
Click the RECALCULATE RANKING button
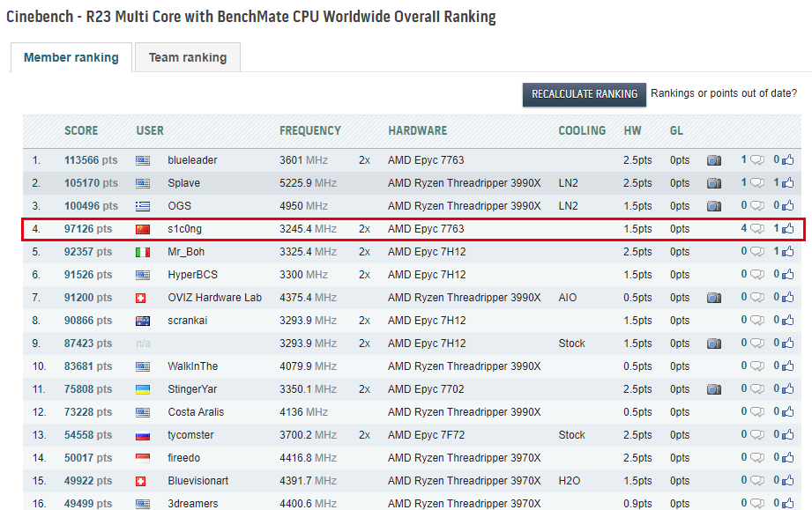coord(585,94)
